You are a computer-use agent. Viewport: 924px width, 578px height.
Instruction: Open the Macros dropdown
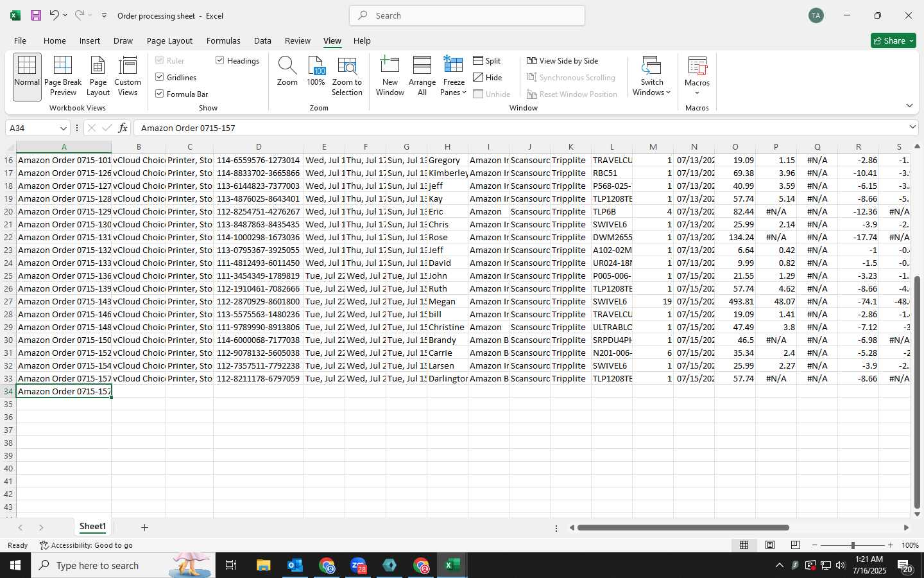tap(697, 76)
